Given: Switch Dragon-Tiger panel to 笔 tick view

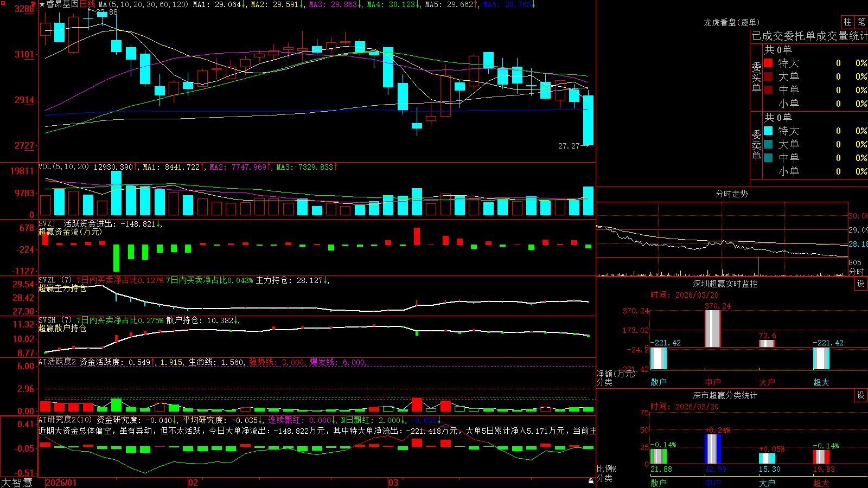Looking at the screenshot, I should [x=861, y=22].
